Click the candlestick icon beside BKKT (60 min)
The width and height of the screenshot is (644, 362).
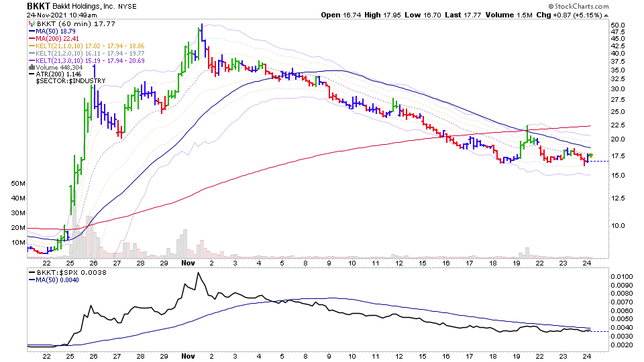(x=32, y=24)
